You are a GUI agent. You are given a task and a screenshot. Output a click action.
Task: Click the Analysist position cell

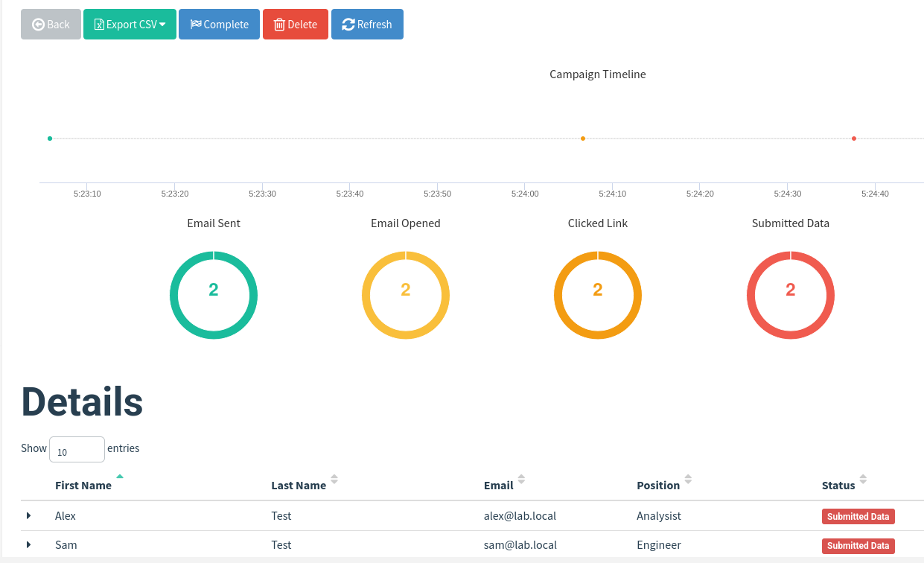[659, 515]
